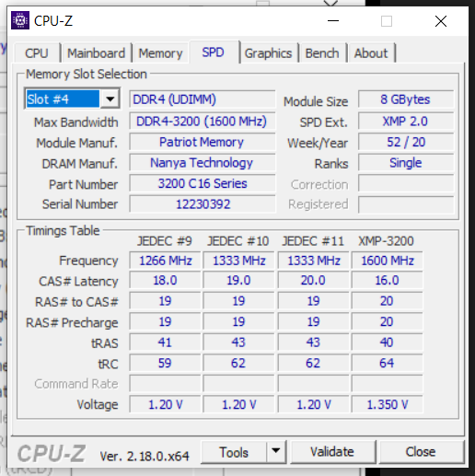Select the 20.0 CAS# latency cell
Viewport: 475px width, 476px height.
tap(313, 280)
